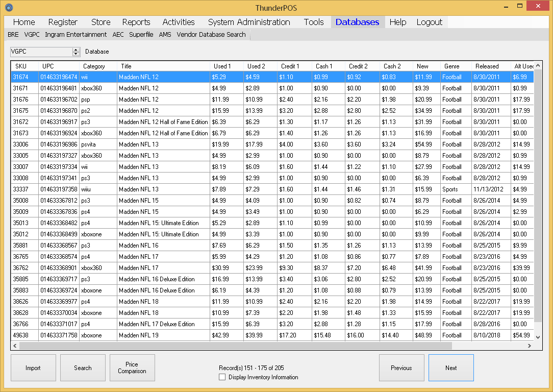Select Madden NFL 17 Deluxe Edition title
Screen dimensions: 553x392
click(x=163, y=324)
